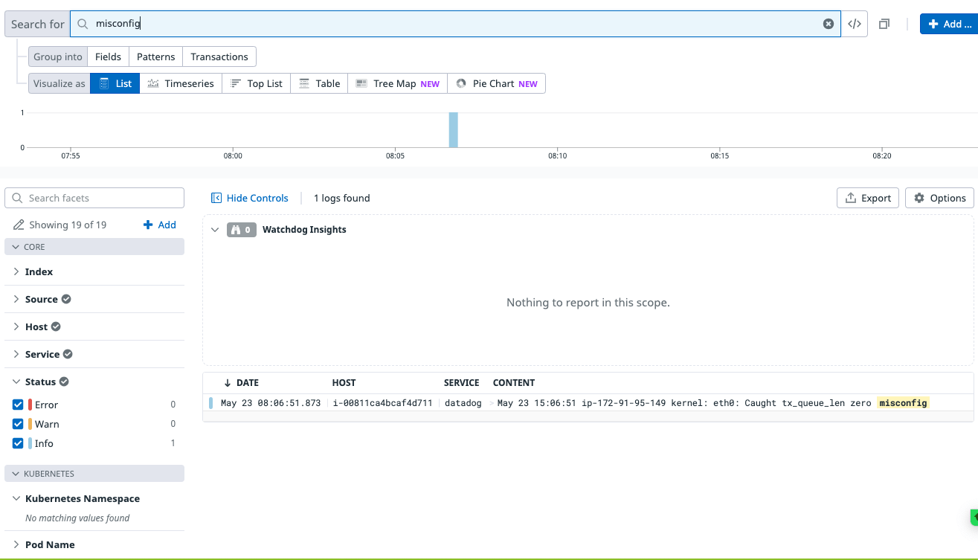The width and height of the screenshot is (978, 560).
Task: Click the blue Info status color marker
Action: point(30,443)
